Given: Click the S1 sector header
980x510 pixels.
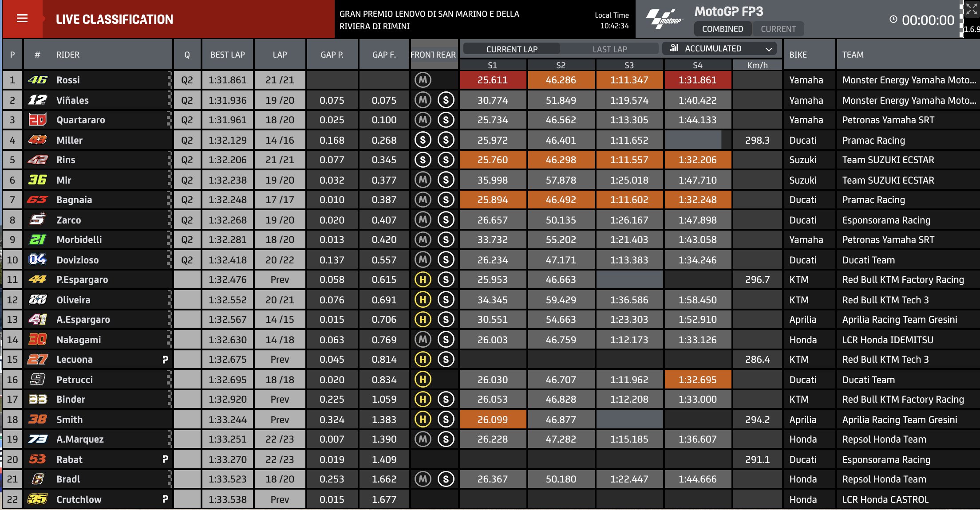Looking at the screenshot, I should [x=493, y=65].
